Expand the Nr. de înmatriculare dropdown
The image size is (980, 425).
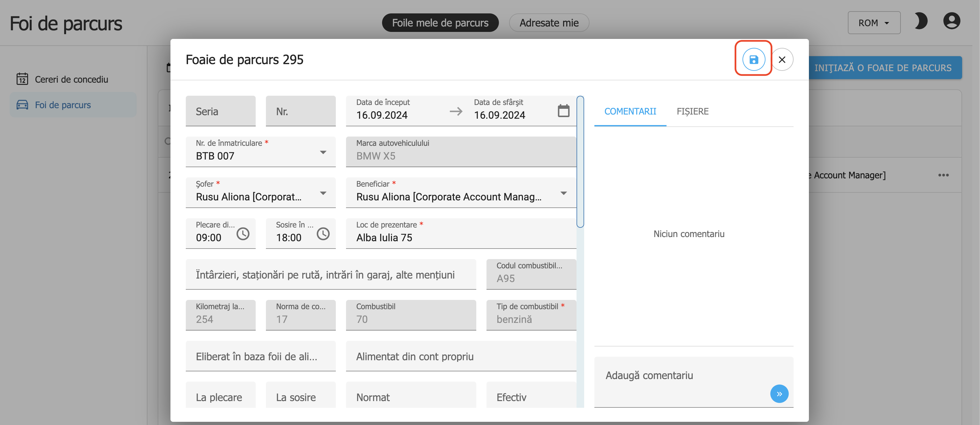(323, 153)
